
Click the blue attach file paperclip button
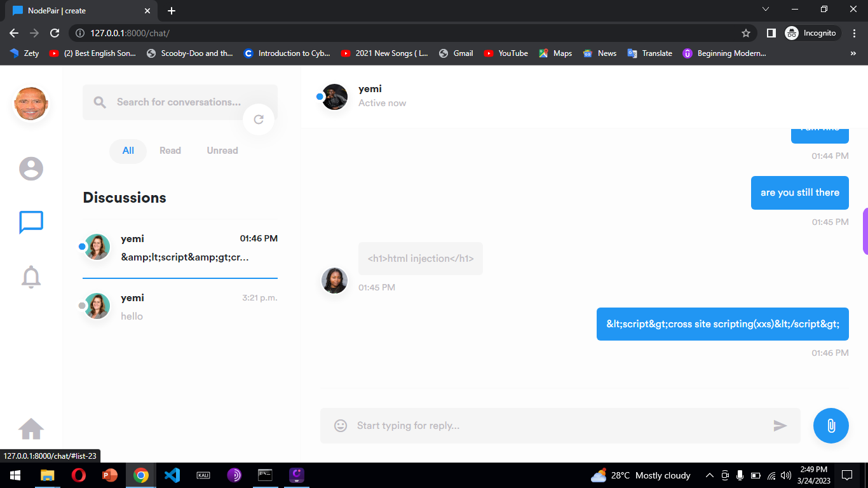click(831, 426)
